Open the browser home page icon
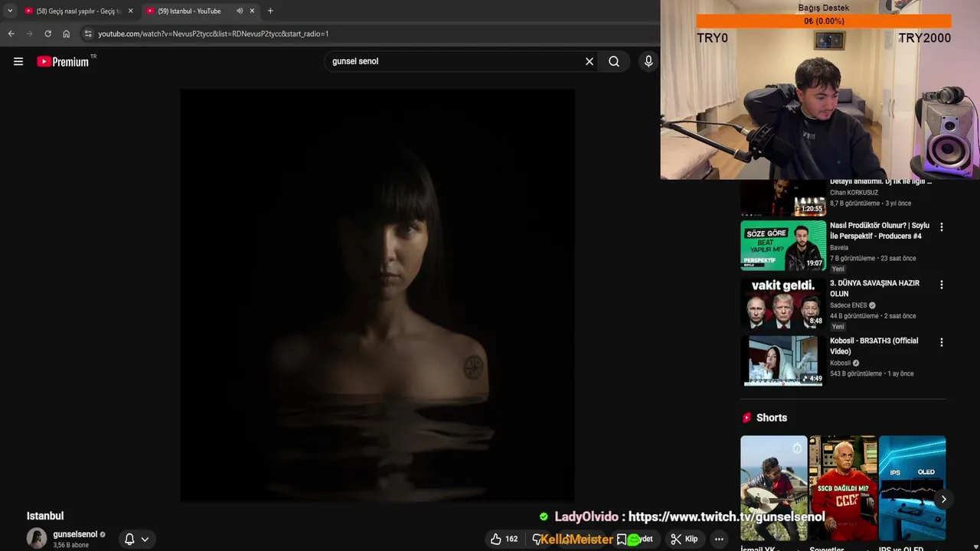The width and height of the screenshot is (980, 551). click(x=67, y=34)
